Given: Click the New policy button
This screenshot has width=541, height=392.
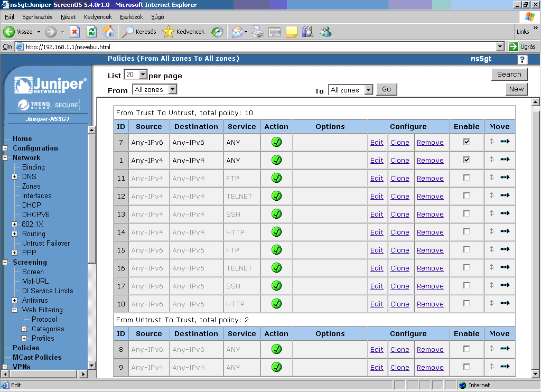Looking at the screenshot, I should click(516, 89).
